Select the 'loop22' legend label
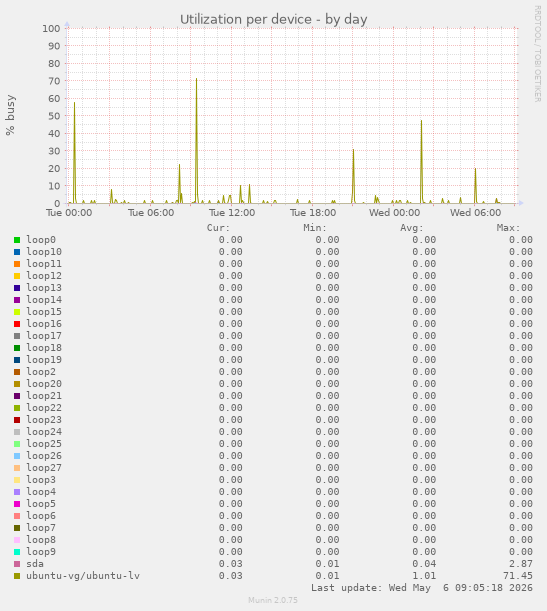 coord(44,408)
